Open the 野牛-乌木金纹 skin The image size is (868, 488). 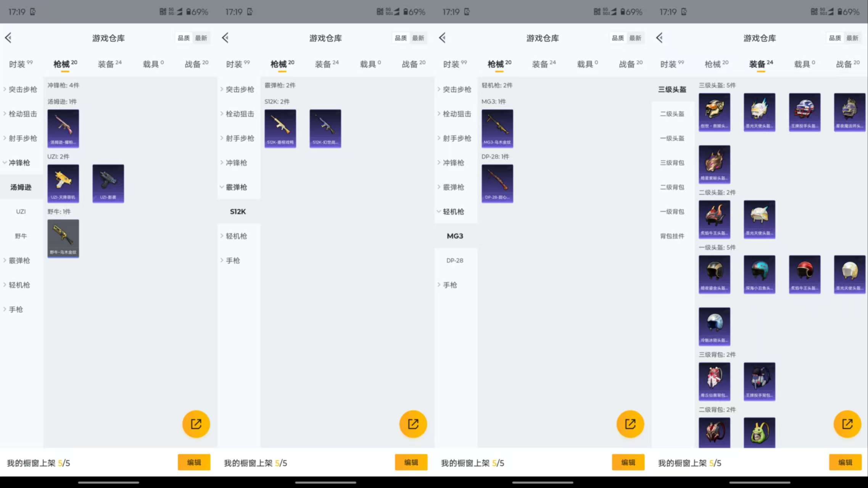tap(63, 238)
